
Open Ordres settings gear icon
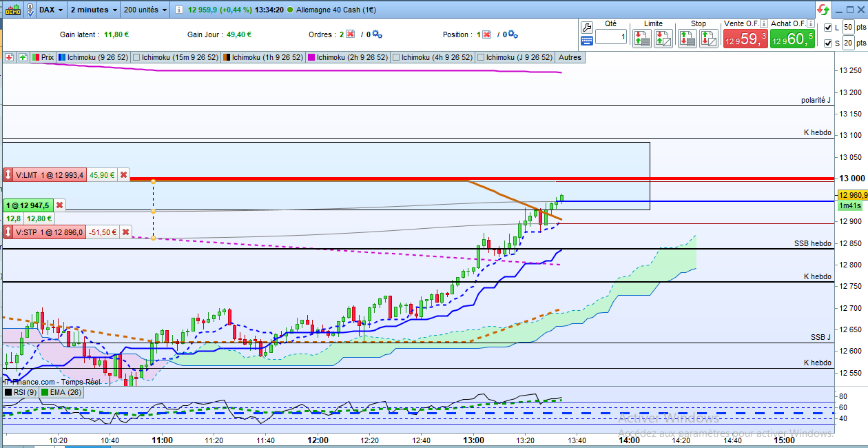377,34
